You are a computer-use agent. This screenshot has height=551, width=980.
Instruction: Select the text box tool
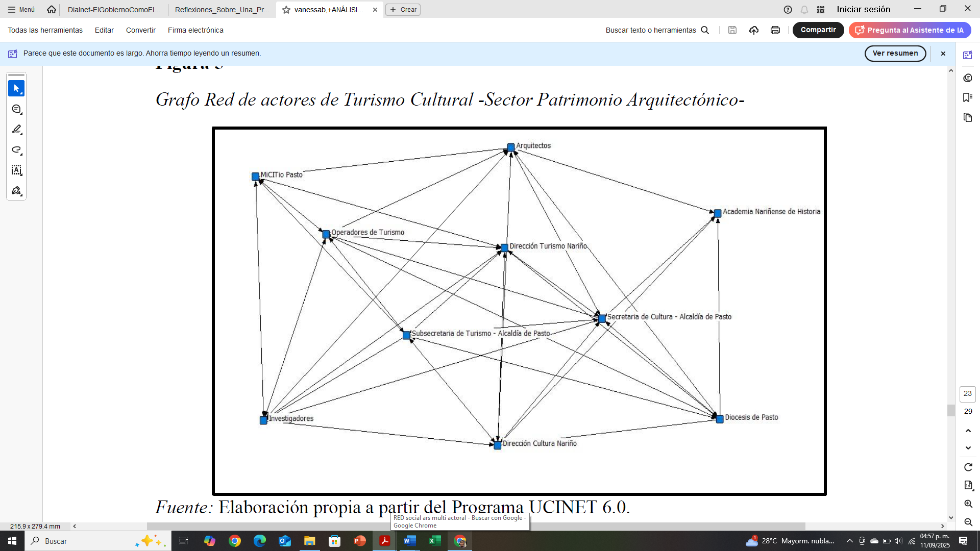(x=16, y=170)
